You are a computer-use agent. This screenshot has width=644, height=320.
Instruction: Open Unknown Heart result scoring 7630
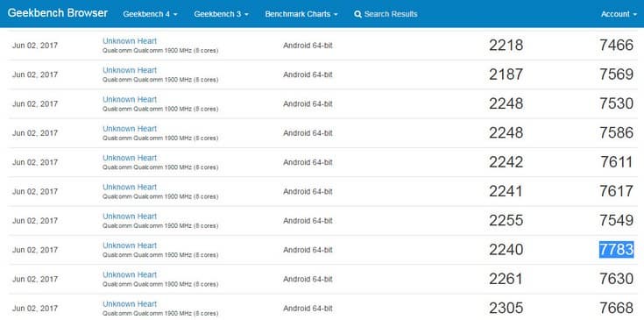tap(130, 274)
